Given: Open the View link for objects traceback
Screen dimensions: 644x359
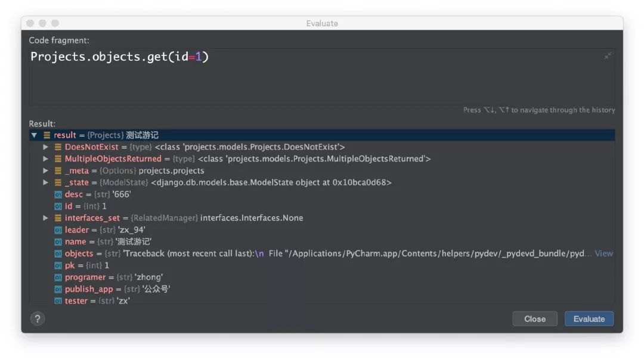Looking at the screenshot, I should tap(603, 253).
